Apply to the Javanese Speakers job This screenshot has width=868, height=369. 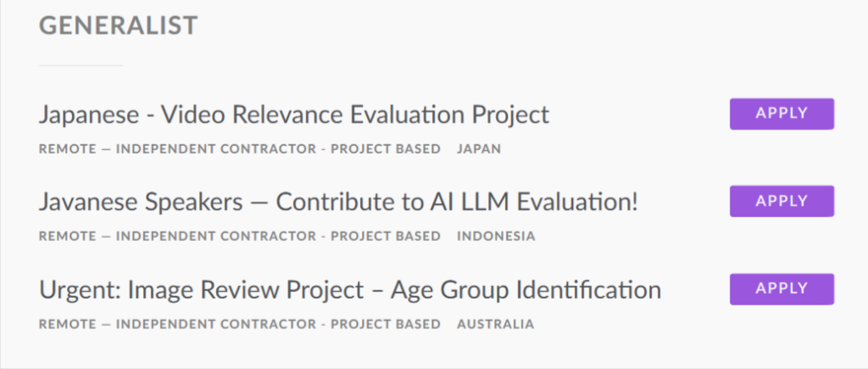coord(782,201)
